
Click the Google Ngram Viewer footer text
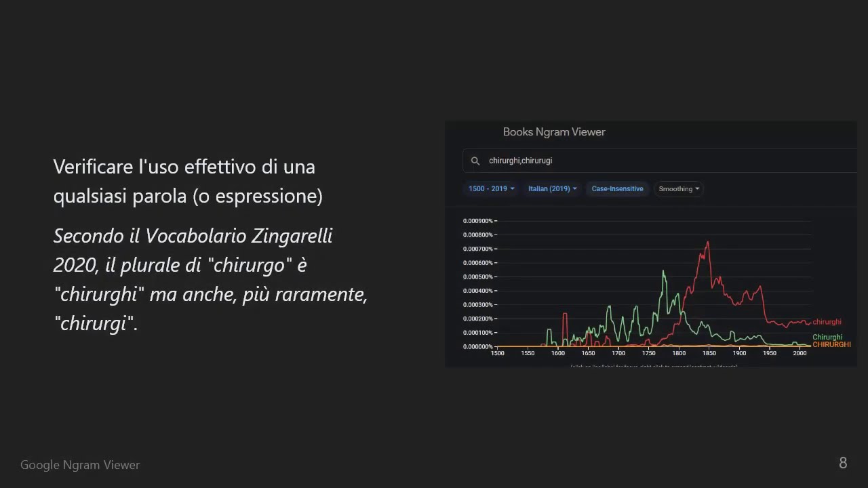pos(80,465)
